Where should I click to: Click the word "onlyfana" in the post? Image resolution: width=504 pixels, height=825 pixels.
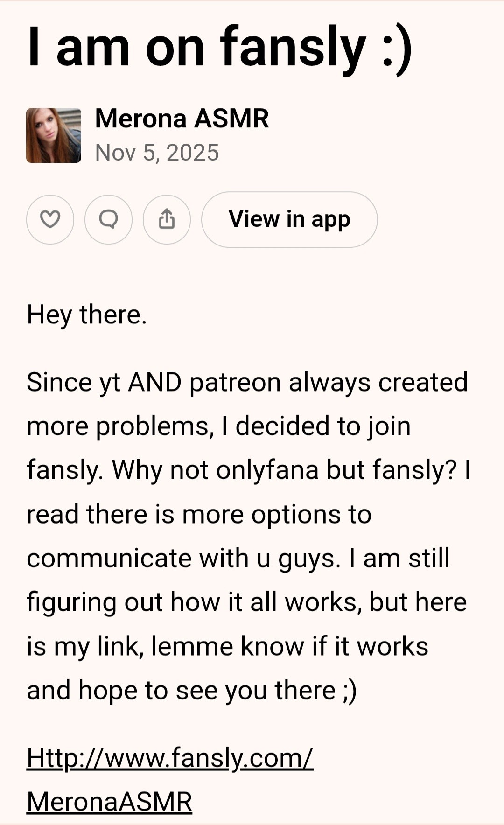tap(267, 470)
